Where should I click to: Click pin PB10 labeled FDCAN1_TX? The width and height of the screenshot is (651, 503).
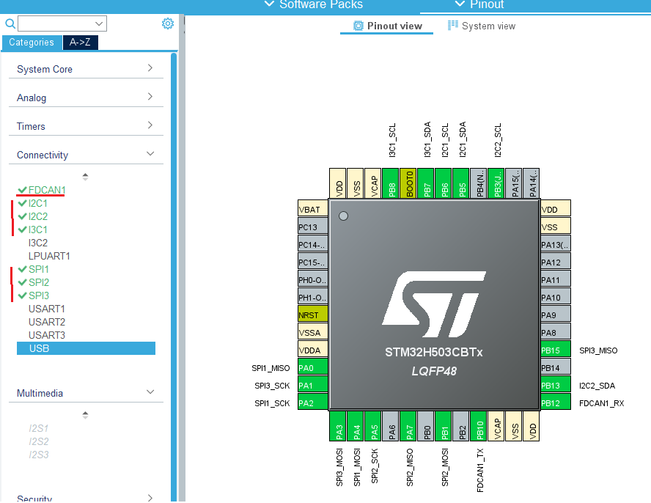[x=479, y=426]
